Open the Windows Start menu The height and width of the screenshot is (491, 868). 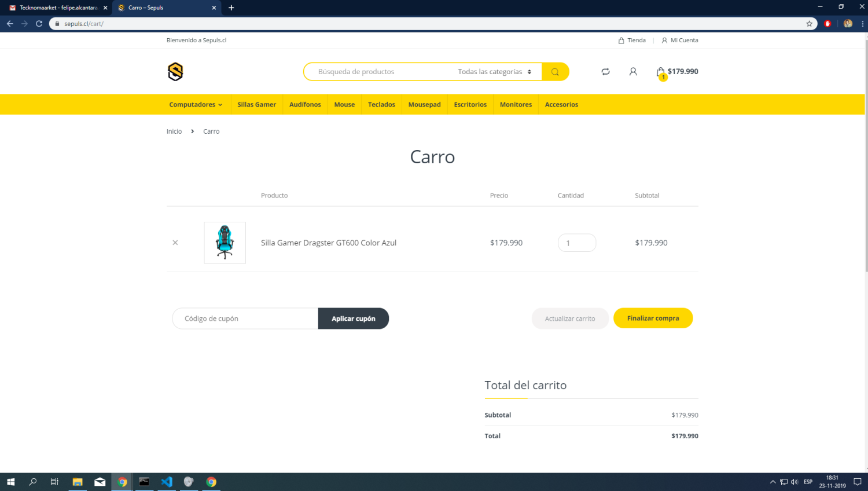10,482
